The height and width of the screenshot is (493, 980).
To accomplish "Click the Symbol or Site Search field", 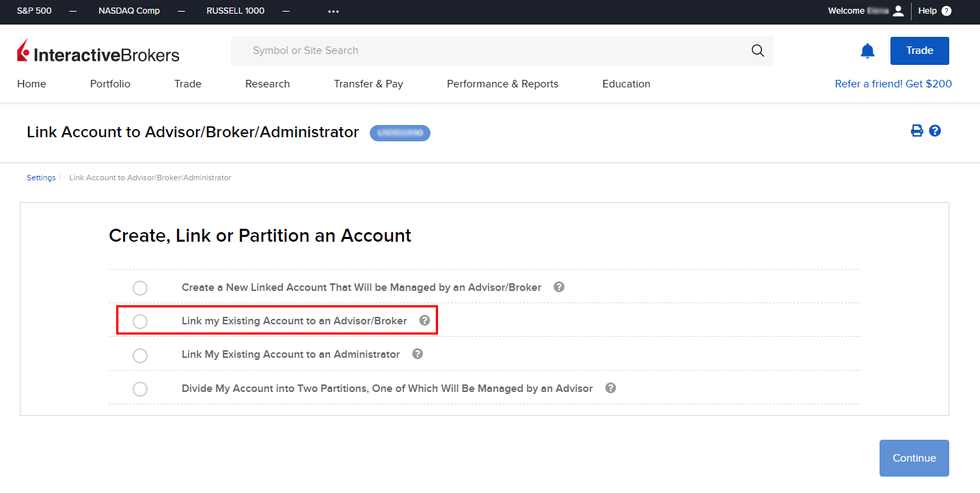I will coord(492,51).
